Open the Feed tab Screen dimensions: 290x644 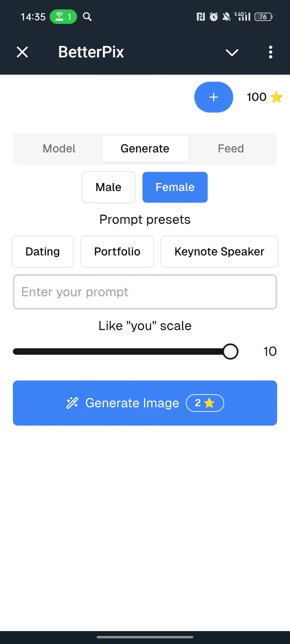click(x=231, y=149)
